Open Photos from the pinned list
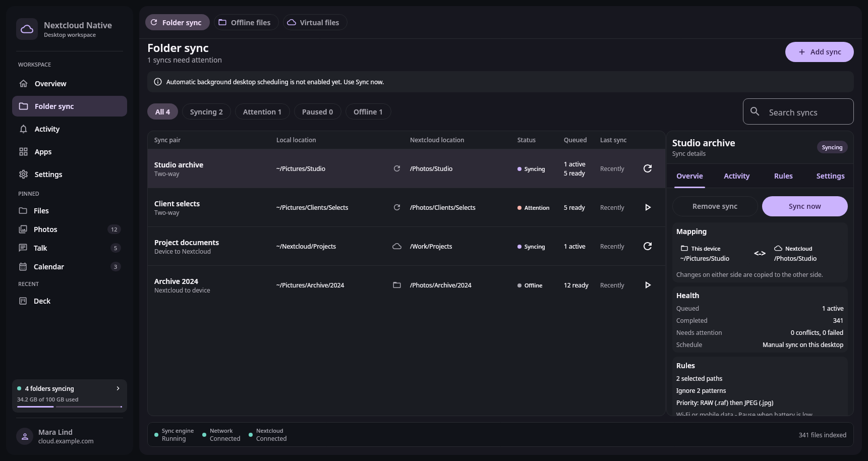Screen dimensions: 868x461 pos(70,229)
